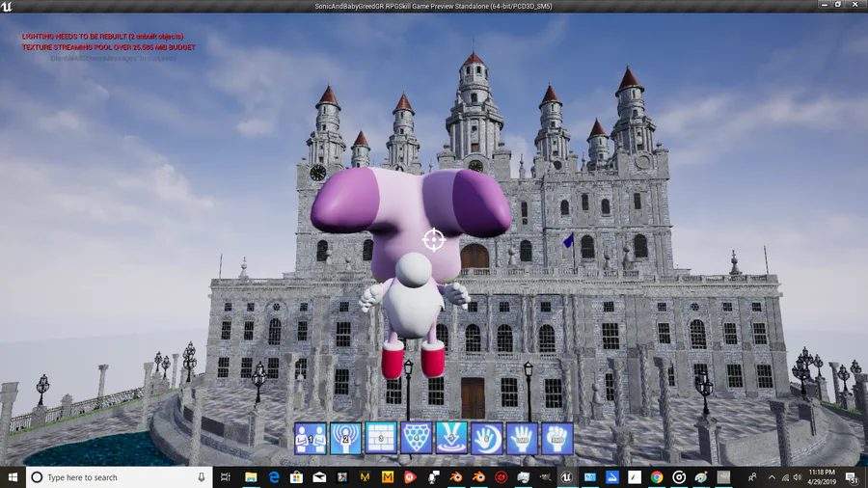Click the crosshair reticle on the character
The height and width of the screenshot is (488, 868).
434,239
